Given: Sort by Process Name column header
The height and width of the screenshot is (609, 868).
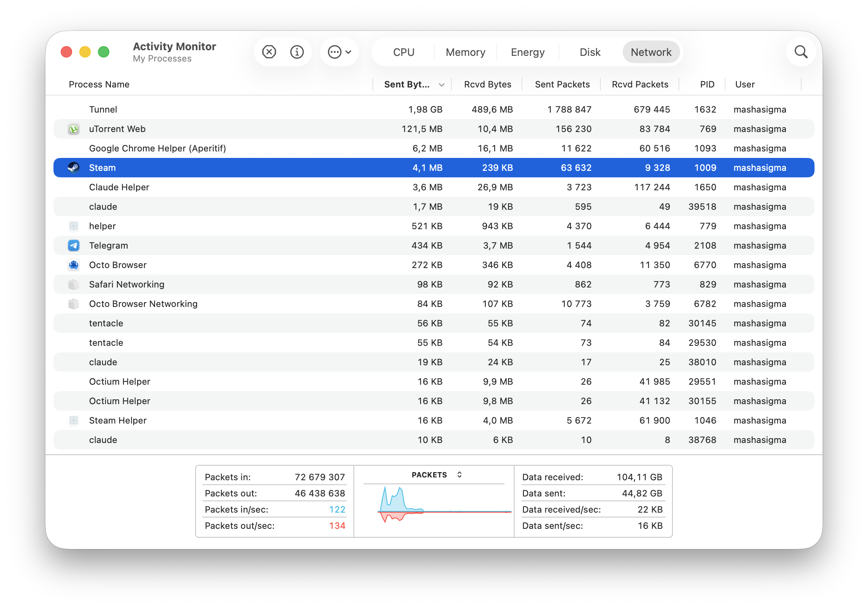Looking at the screenshot, I should 99,84.
